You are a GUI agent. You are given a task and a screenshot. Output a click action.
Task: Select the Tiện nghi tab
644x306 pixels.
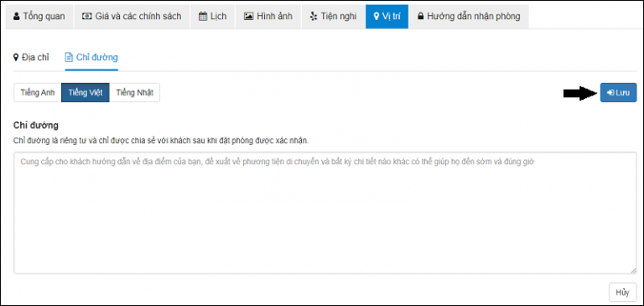[x=333, y=17]
